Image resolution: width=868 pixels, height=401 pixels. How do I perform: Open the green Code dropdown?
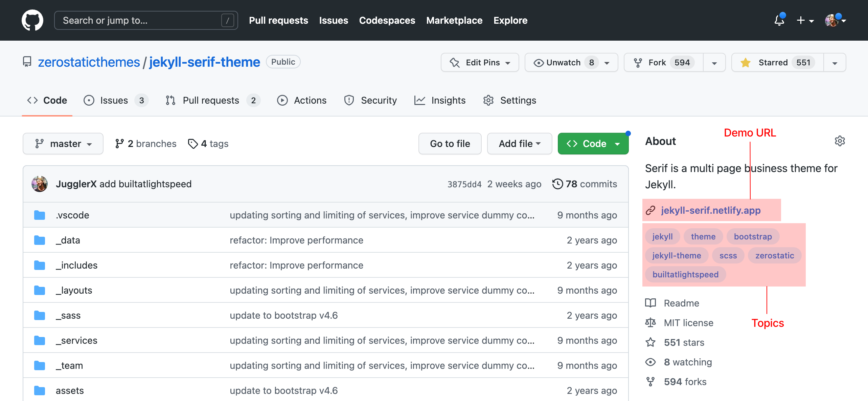593,144
